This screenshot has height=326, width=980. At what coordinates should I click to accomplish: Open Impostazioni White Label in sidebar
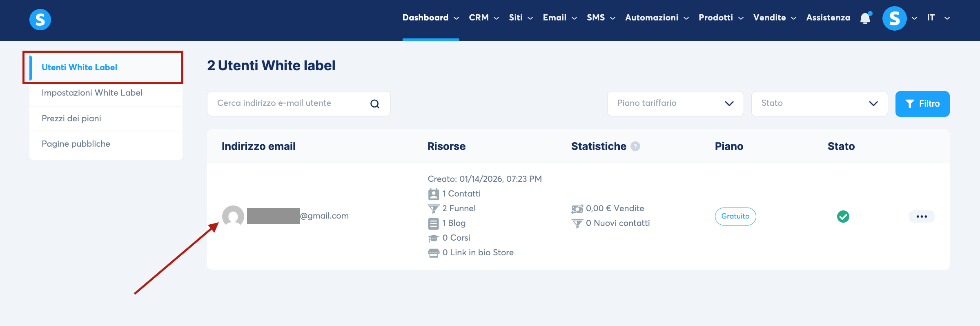click(x=106, y=93)
